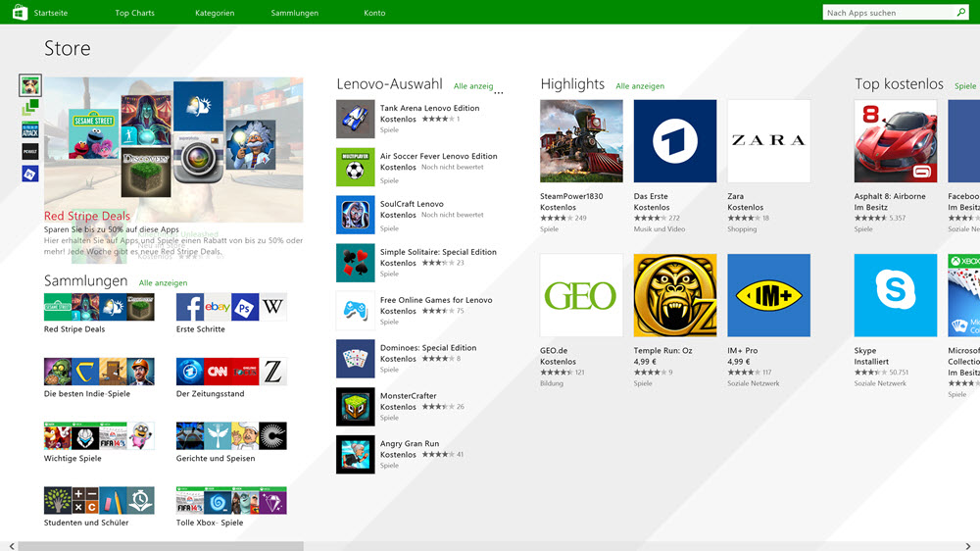Show all Highlights apps
980x551 pixels.
pos(640,86)
